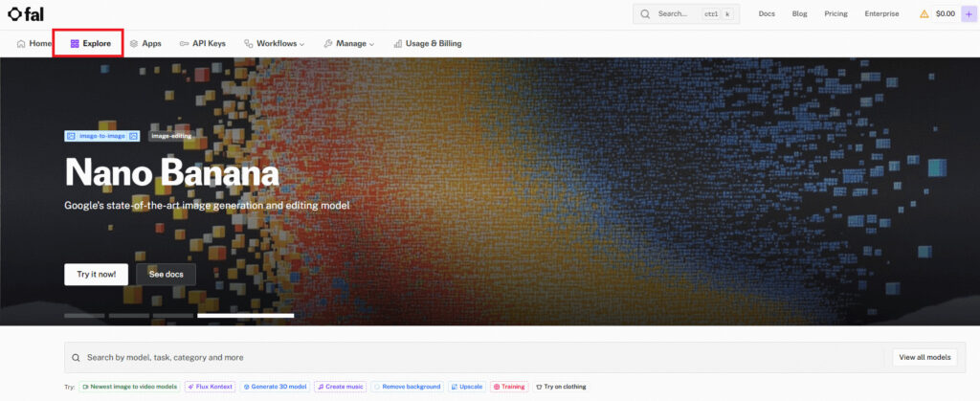Select the image-to-image tag badge
980x401 pixels.
pyautogui.click(x=102, y=136)
